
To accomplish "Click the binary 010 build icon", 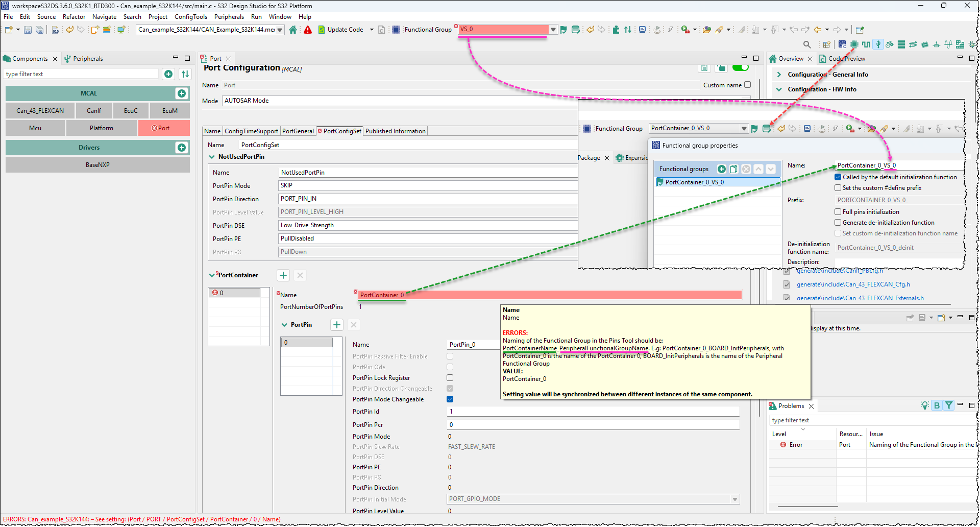I will click(x=55, y=30).
